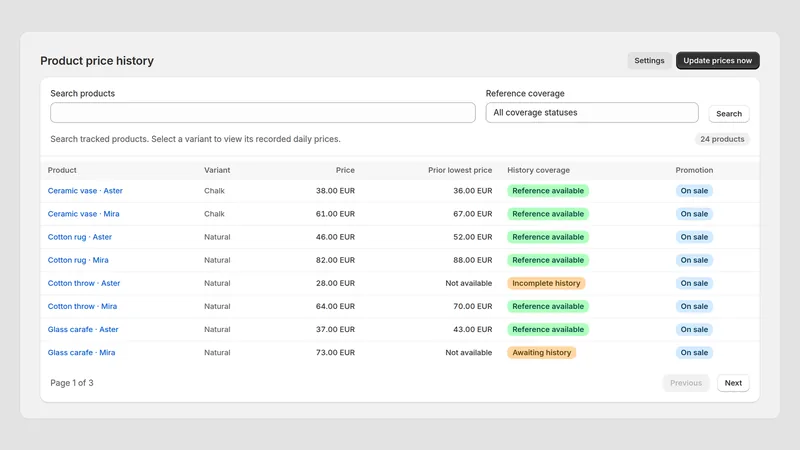Open Ceramic vase · Aster product
This screenshot has height=450, width=800.
point(85,191)
